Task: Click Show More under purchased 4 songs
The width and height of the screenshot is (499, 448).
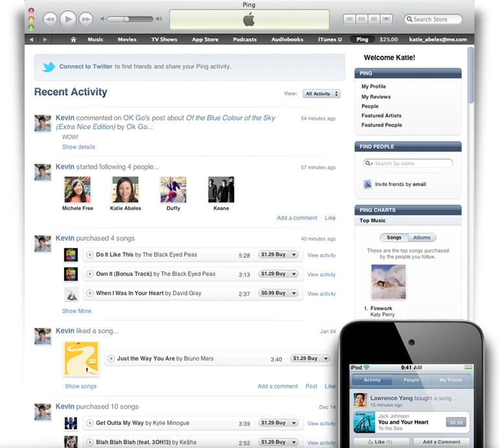Action: (76, 311)
